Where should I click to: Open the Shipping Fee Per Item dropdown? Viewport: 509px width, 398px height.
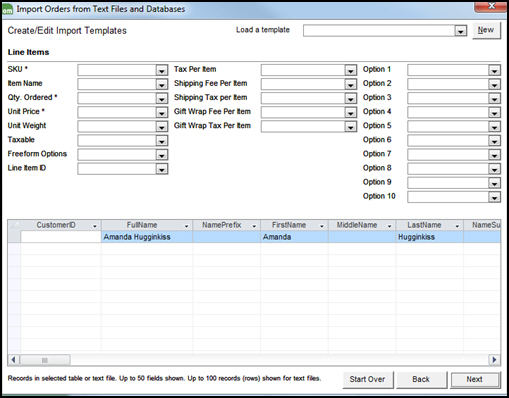coord(350,85)
